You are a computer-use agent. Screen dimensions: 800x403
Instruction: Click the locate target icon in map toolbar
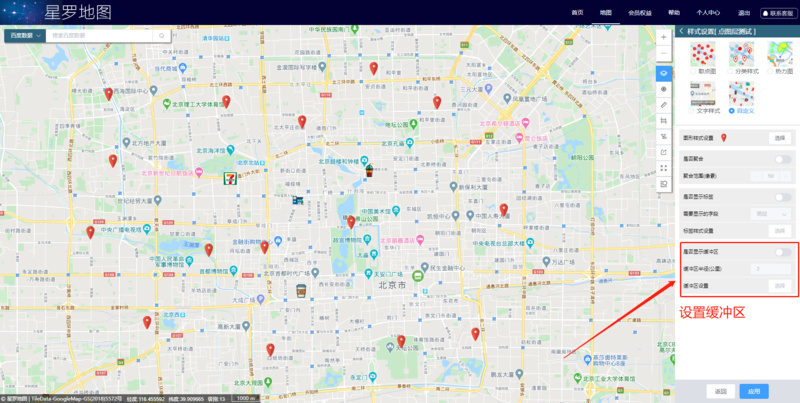point(664,89)
